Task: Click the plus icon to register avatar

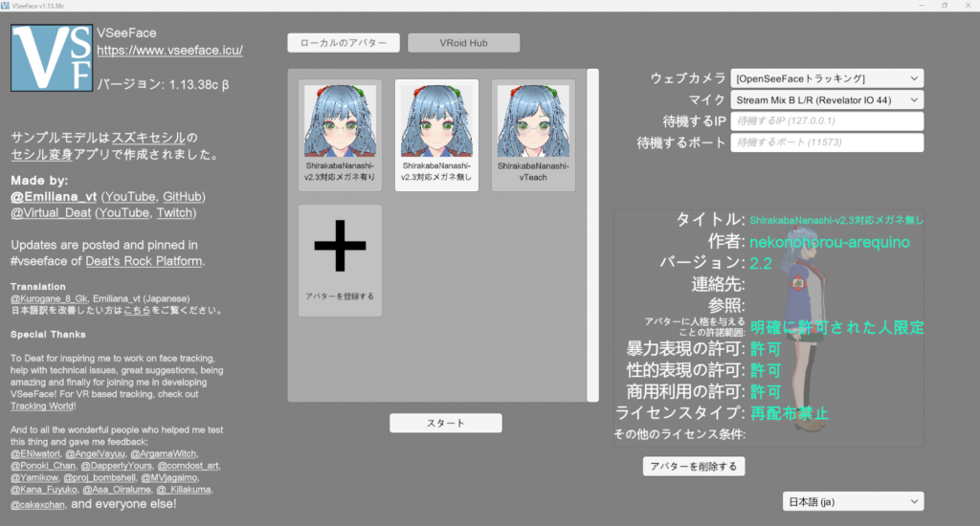Action: click(x=340, y=246)
